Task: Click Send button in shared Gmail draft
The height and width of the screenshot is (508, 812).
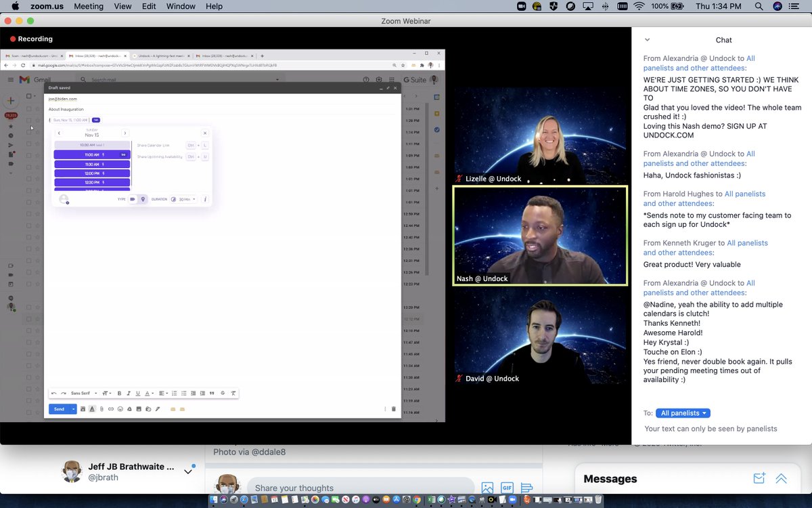Action: 59,409
